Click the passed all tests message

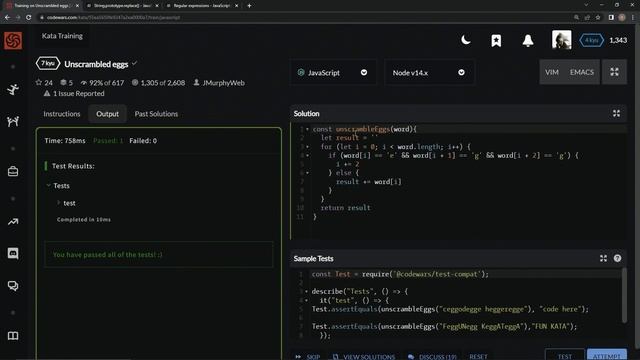click(x=107, y=255)
